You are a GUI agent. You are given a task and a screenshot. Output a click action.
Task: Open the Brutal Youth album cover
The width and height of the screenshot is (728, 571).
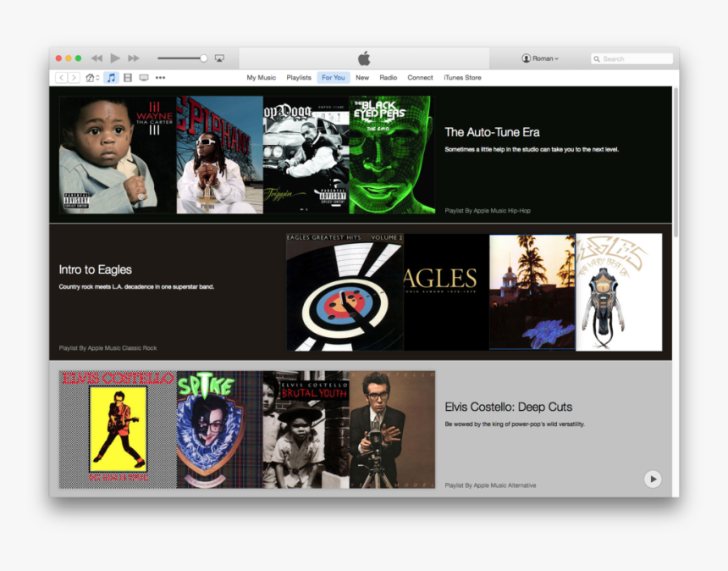306,430
